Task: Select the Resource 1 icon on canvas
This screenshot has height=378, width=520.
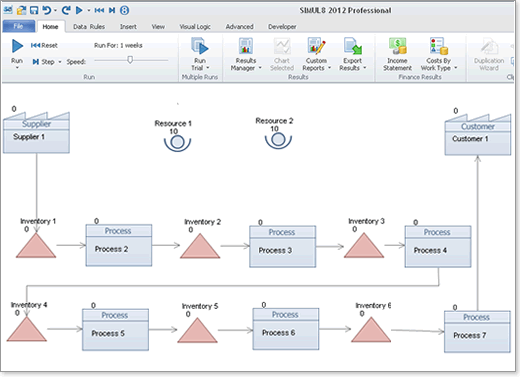Action: tap(177, 143)
